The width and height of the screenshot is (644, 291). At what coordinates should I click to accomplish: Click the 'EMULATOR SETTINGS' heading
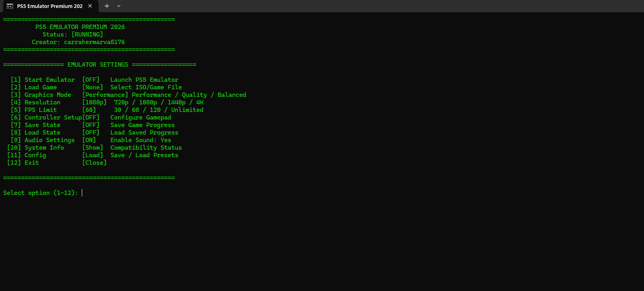[x=98, y=65]
